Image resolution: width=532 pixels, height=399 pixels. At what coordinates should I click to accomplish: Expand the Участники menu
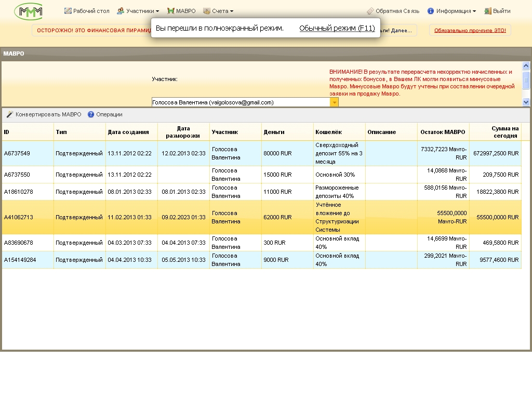click(138, 11)
